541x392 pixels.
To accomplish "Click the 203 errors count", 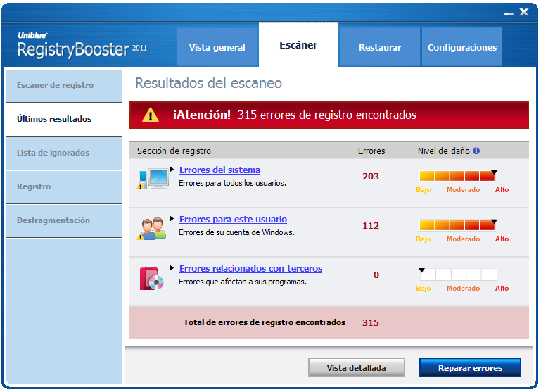I will pyautogui.click(x=371, y=177).
